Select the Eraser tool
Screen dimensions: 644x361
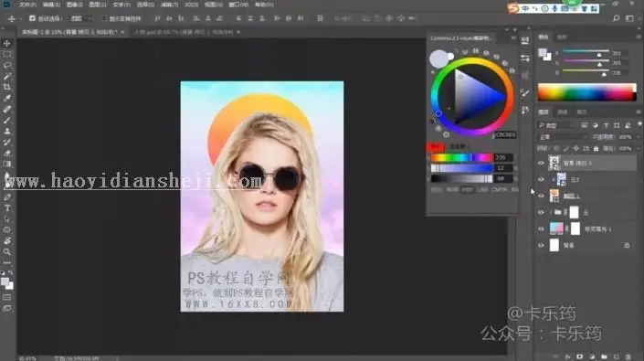click(x=7, y=154)
